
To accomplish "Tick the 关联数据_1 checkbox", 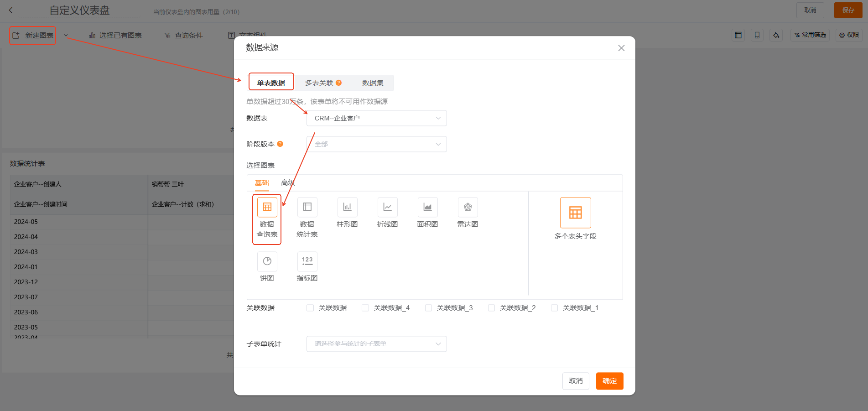I will tap(554, 308).
